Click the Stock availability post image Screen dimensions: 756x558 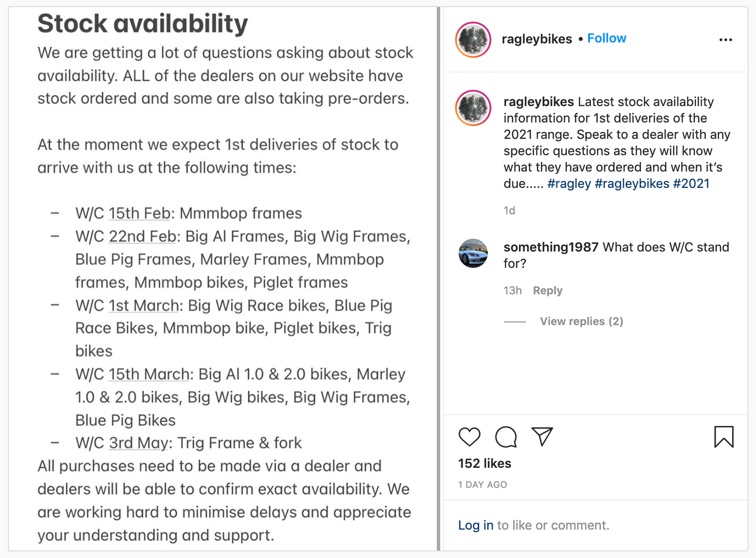pos(223,279)
